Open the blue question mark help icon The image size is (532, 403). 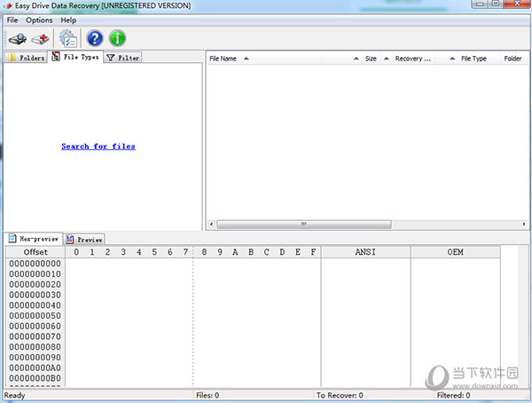coord(95,38)
